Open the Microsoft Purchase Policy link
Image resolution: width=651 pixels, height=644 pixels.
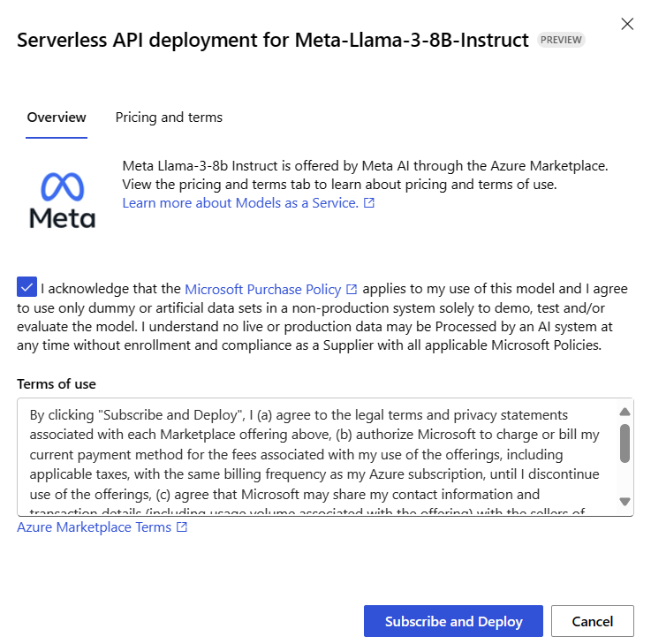[262, 290]
